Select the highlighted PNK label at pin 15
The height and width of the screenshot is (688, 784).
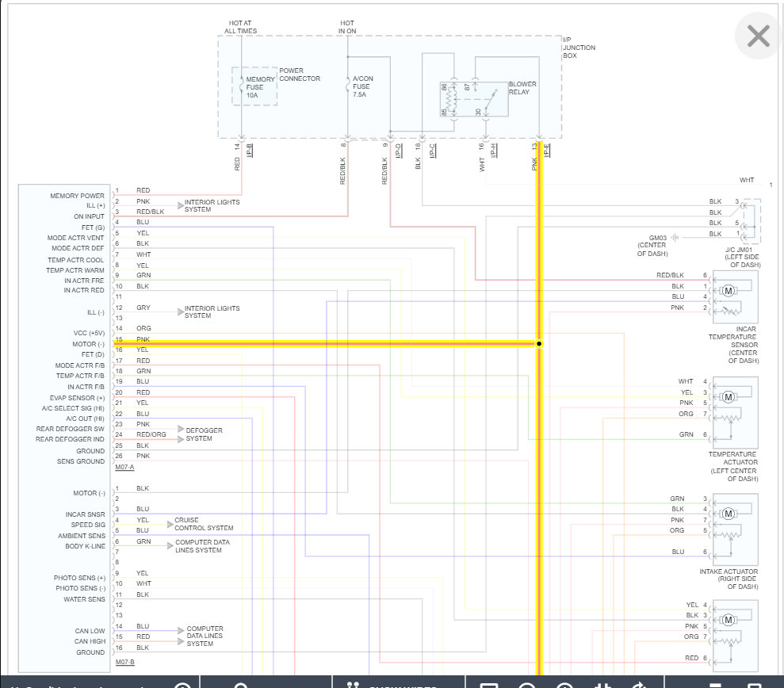(143, 339)
